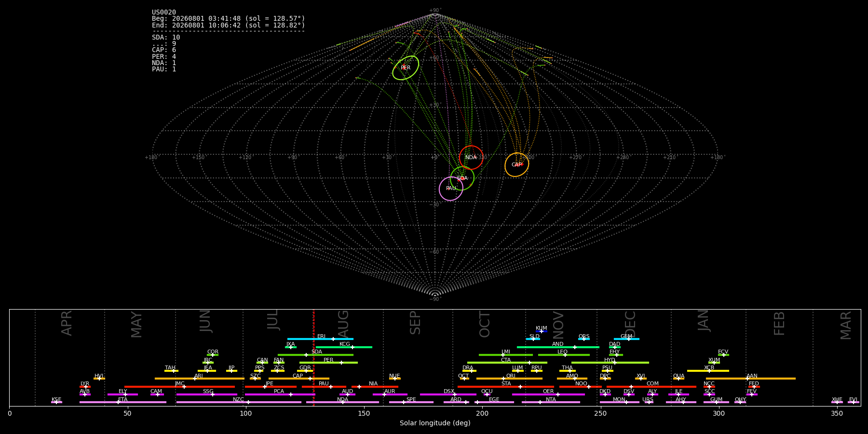Click the −90 latitude label at map bottom
Image resolution: width=868 pixels, height=434 pixels.
tap(435, 299)
